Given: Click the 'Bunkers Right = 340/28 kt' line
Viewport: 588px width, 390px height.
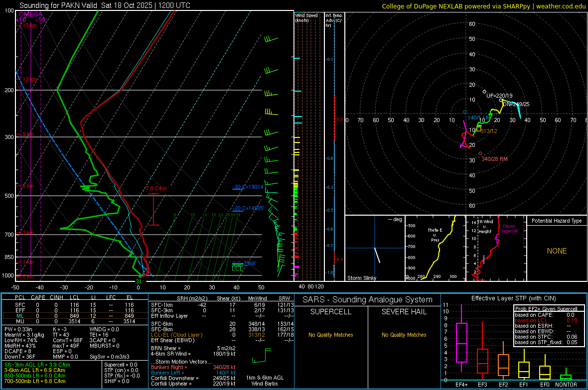Looking at the screenshot, I should click(x=193, y=367).
